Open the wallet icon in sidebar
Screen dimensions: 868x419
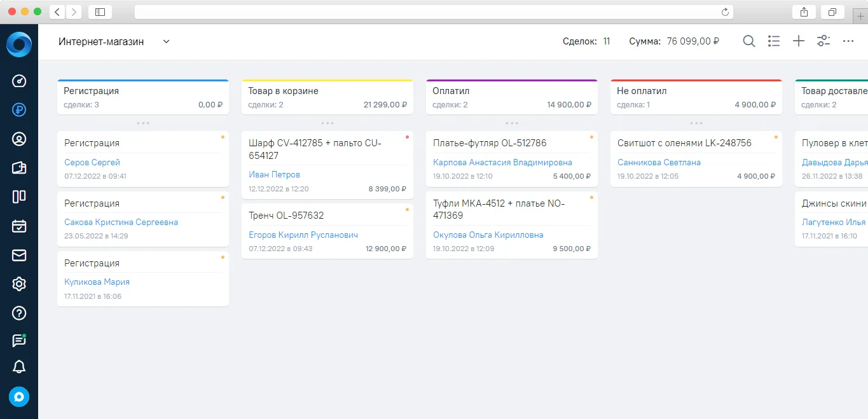click(19, 168)
